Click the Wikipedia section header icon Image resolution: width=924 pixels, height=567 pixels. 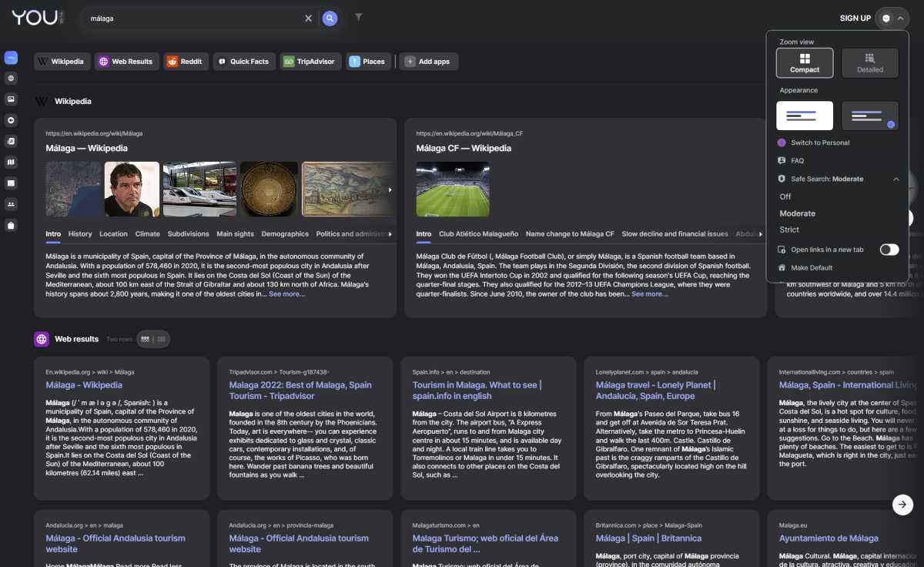[42, 101]
